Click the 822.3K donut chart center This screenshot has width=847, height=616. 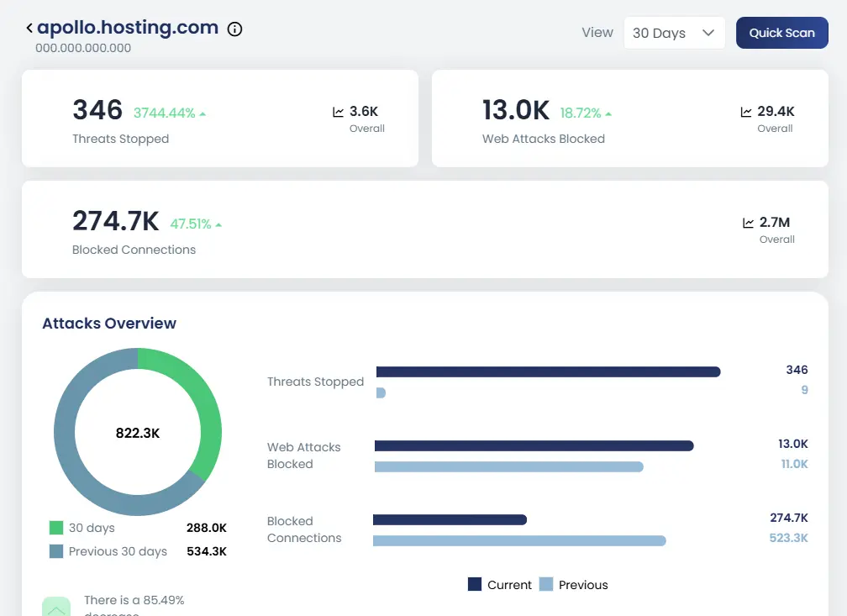[x=138, y=433]
